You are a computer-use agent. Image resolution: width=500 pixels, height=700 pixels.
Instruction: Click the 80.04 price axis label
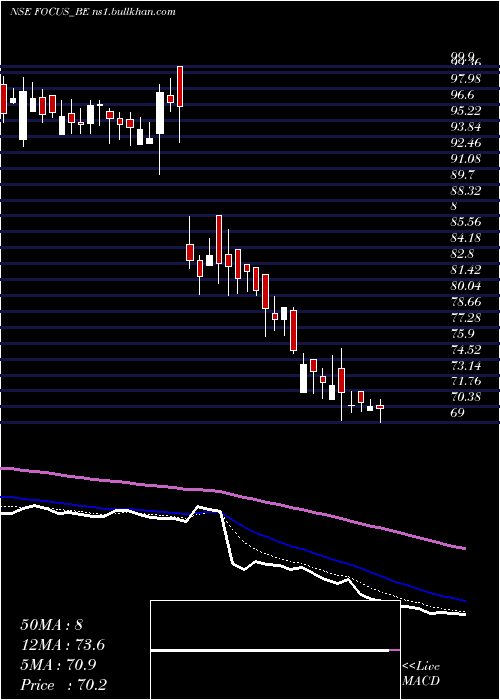click(x=466, y=286)
